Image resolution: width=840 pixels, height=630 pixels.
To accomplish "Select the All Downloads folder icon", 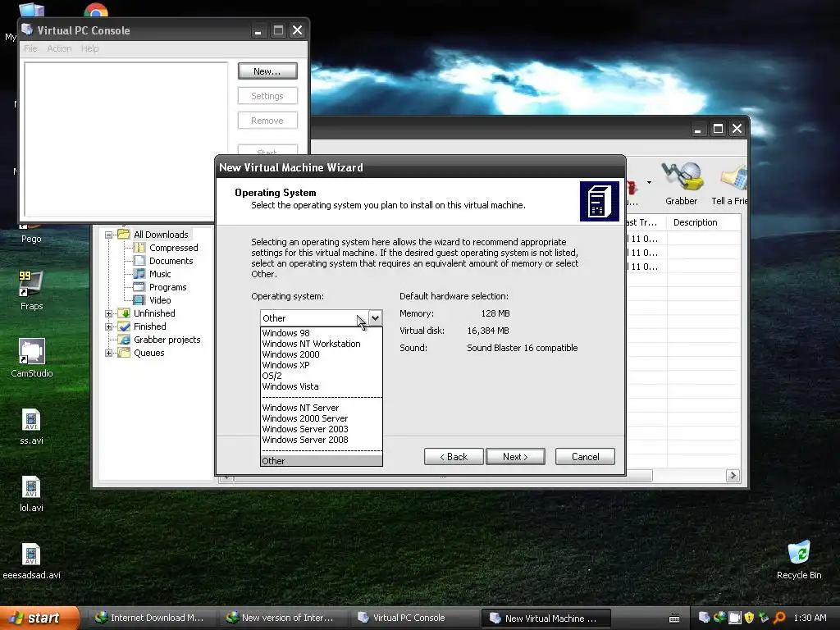I will (124, 234).
